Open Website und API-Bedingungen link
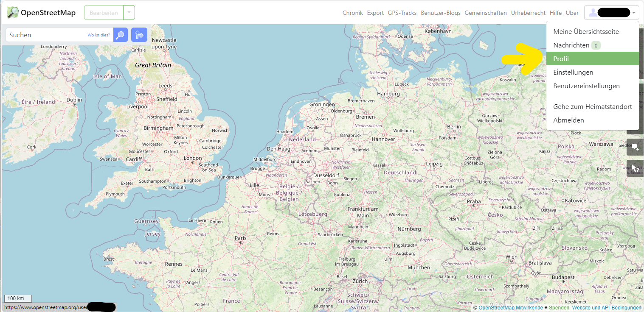 (x=607, y=308)
